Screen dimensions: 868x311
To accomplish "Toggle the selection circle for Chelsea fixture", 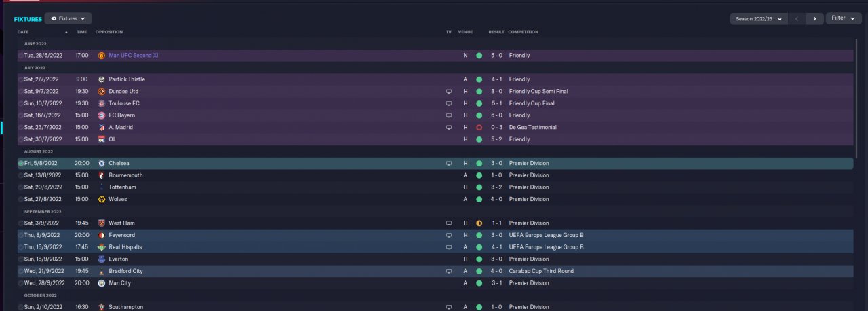I will (21, 164).
